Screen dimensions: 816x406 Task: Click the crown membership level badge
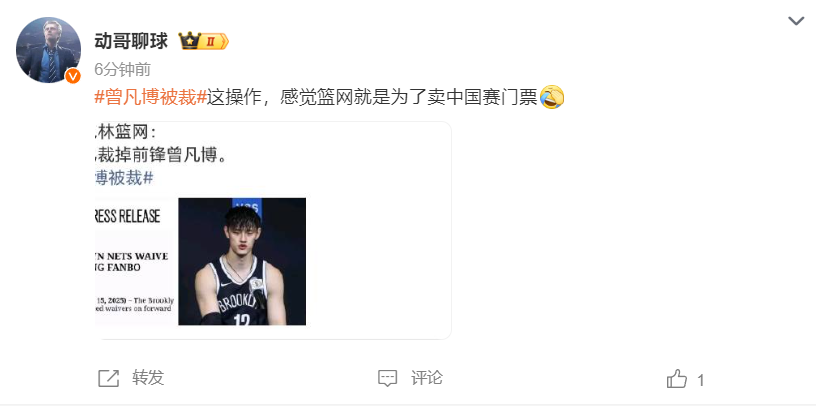click(203, 41)
